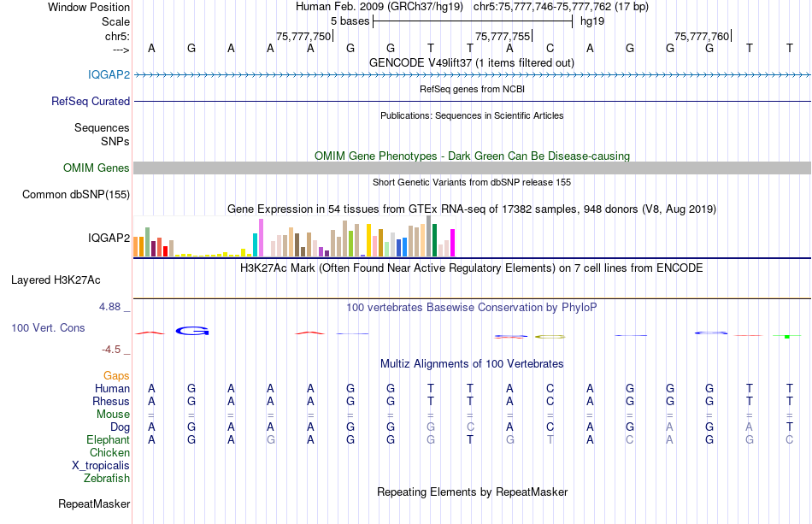Image resolution: width=812 pixels, height=524 pixels.
Task: Click base C in the Human alignment row
Action: pos(550,388)
